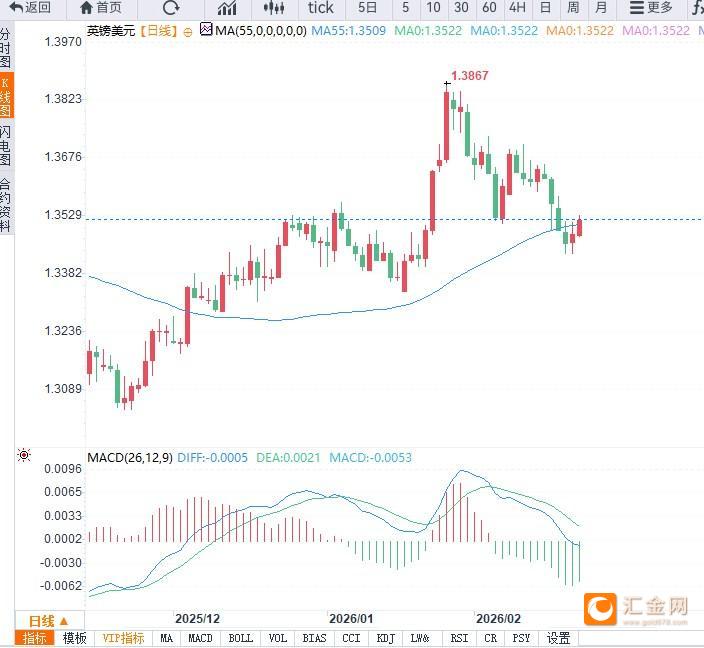Open the 更多 hamburger menu

(x=651, y=8)
